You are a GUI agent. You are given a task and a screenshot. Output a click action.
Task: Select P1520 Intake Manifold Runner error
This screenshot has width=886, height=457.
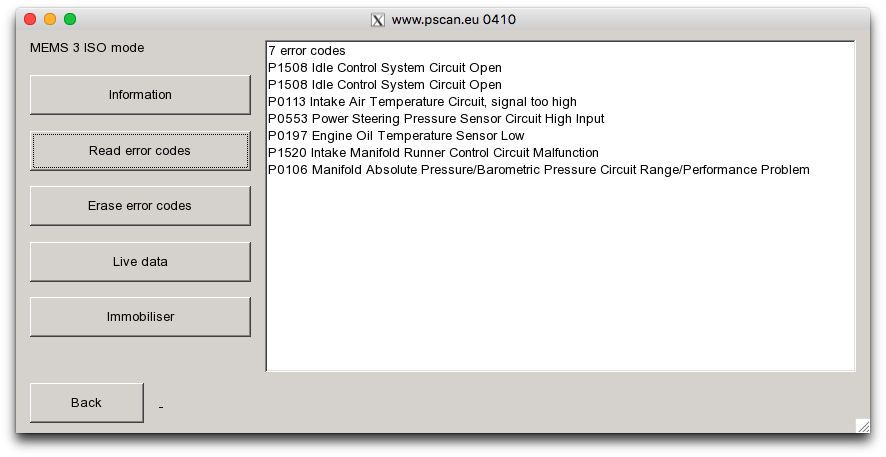click(433, 153)
